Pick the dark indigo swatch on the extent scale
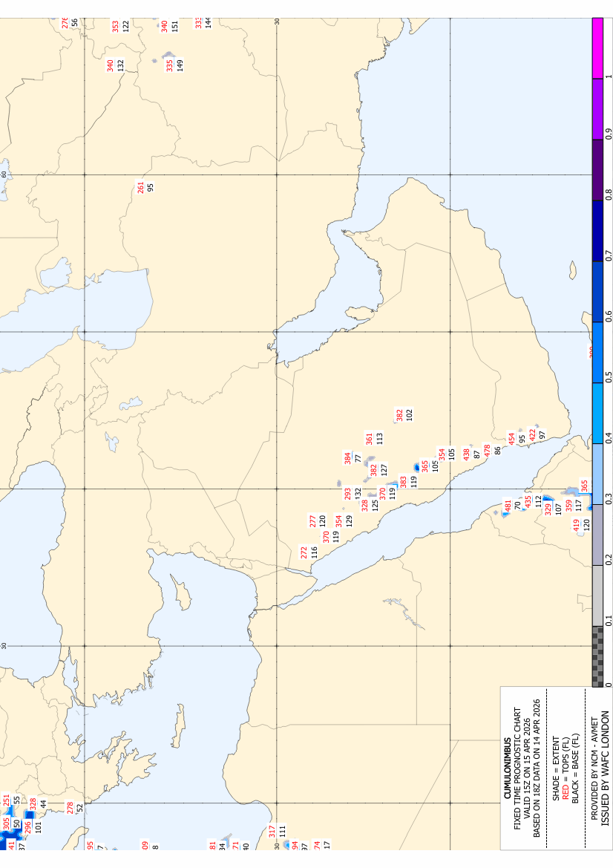This screenshot has height=868, width=613. pos(597,170)
